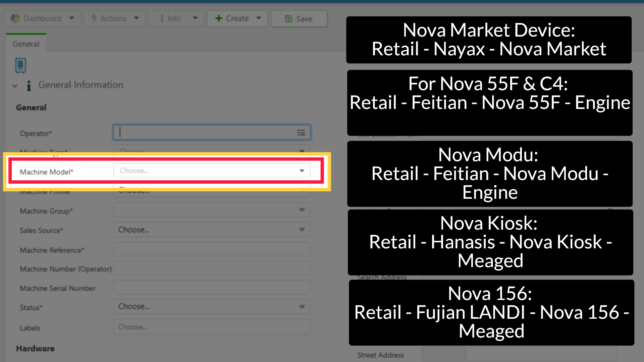Image resolution: width=644 pixels, height=362 pixels.
Task: Click the General Information info icon
Action: point(29,85)
